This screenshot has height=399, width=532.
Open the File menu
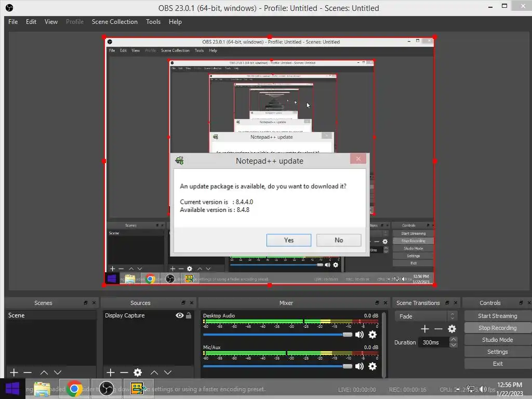[13, 22]
